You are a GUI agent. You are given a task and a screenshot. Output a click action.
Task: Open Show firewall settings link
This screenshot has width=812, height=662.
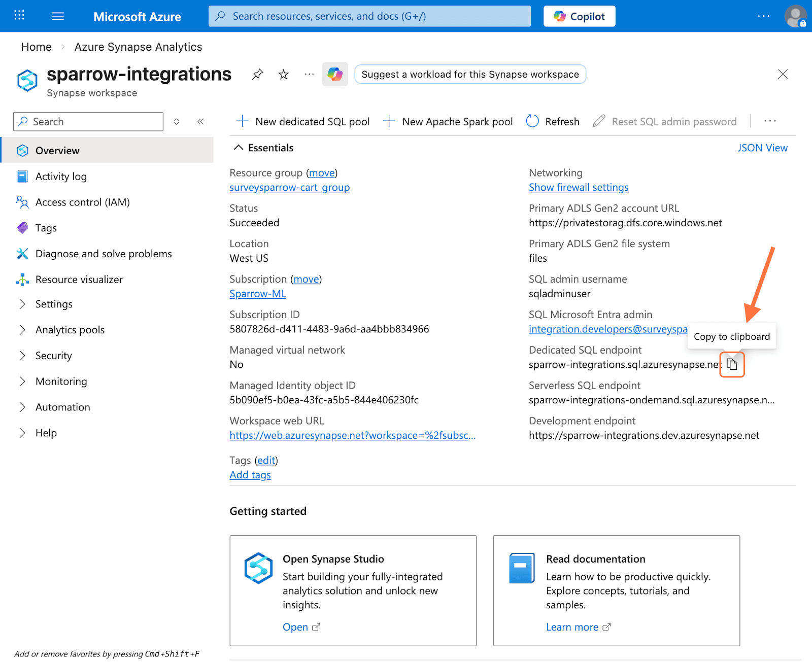tap(579, 187)
